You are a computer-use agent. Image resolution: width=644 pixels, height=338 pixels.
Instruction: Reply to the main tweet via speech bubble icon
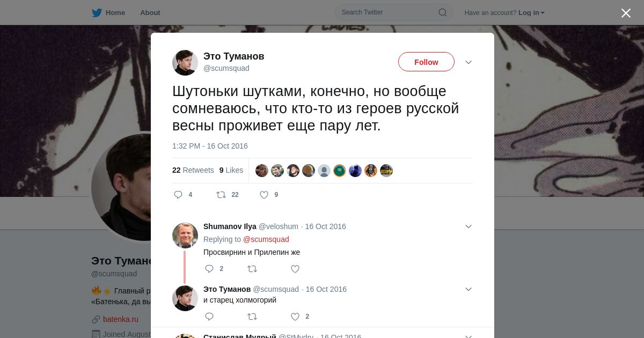click(178, 195)
